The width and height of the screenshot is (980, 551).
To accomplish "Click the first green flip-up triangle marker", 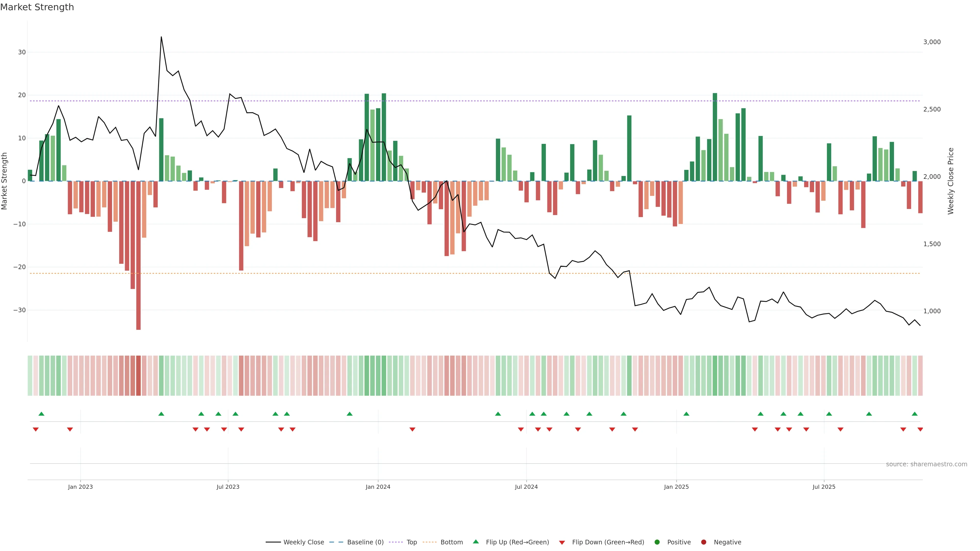I will (x=41, y=414).
